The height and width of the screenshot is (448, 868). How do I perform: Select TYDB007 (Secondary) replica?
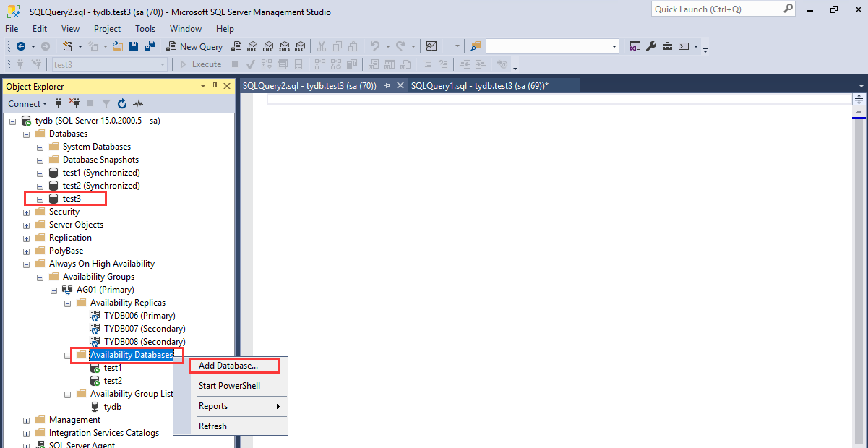coord(145,329)
